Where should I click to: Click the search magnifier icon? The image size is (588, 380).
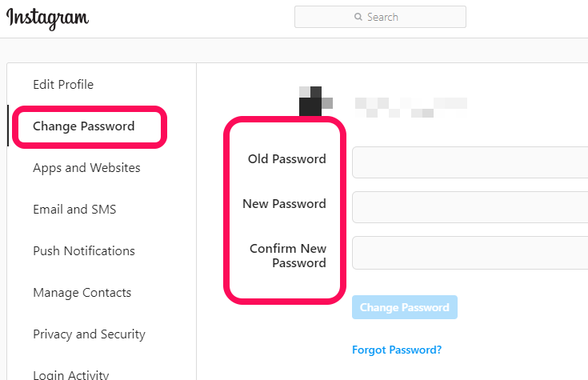point(358,17)
